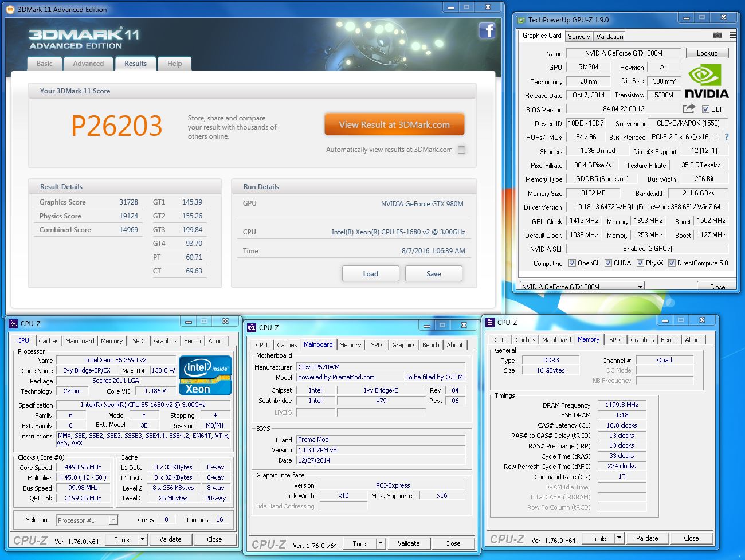Open Bench tab in CPU-Z CPU window
Viewport: 745px width, 560px height.
[193, 341]
